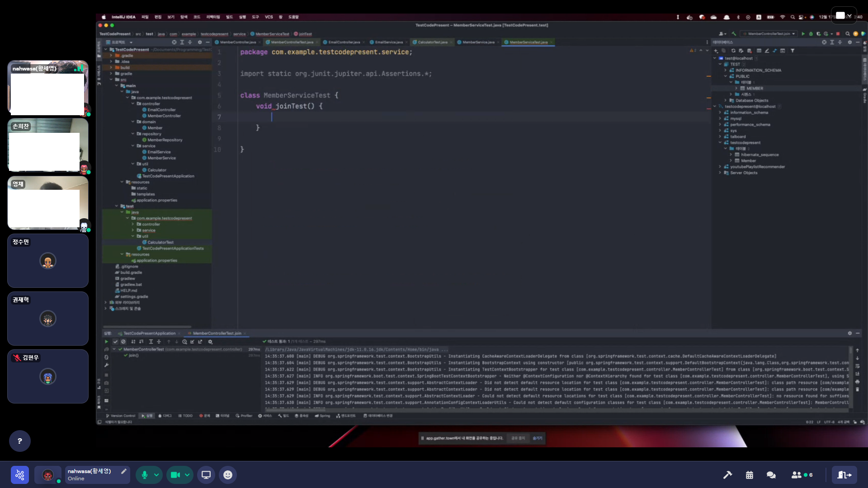Screen dimensions: 868x488
Task: Open the calendar panel
Action: tap(750, 475)
